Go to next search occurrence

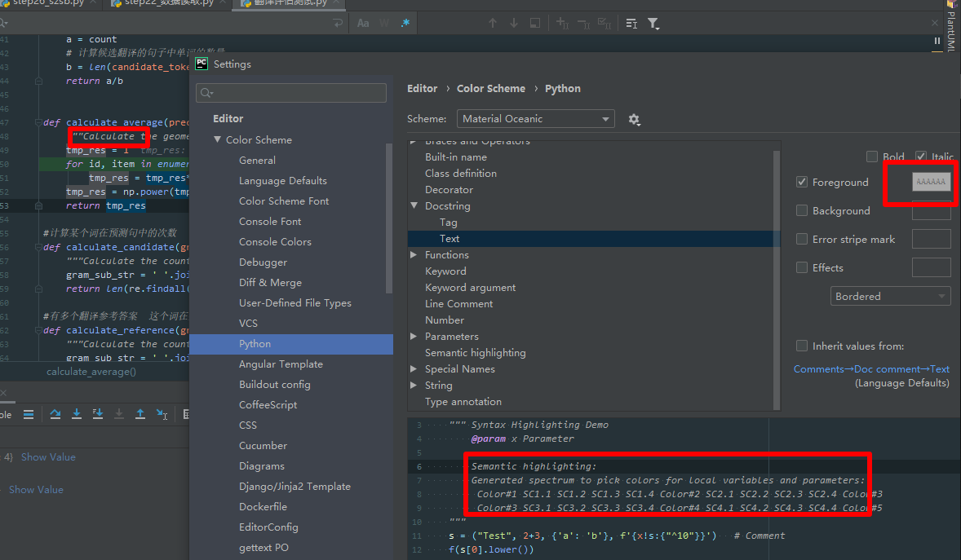tap(514, 24)
